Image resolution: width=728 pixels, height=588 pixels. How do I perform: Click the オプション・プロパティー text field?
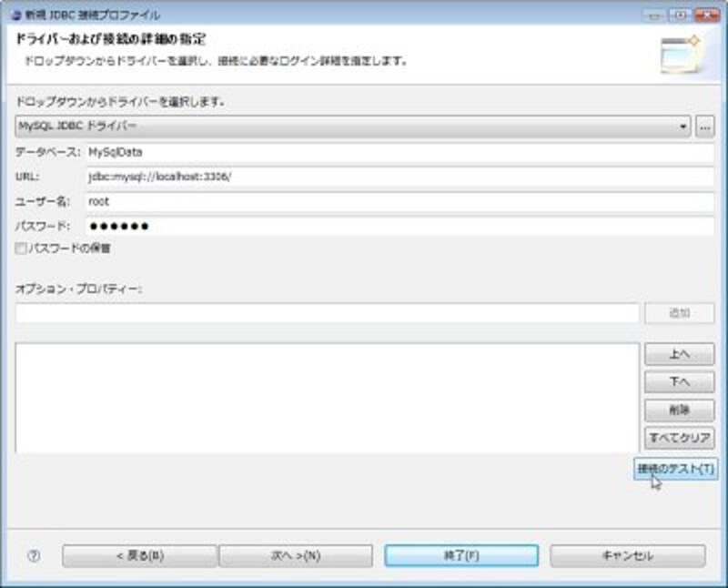pos(328,313)
